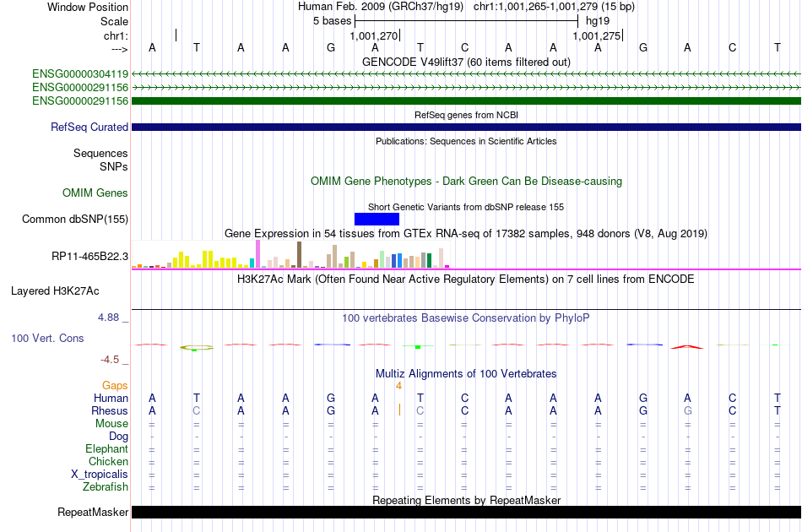
Task: Select the Zebrafish species label
Action: [106, 486]
